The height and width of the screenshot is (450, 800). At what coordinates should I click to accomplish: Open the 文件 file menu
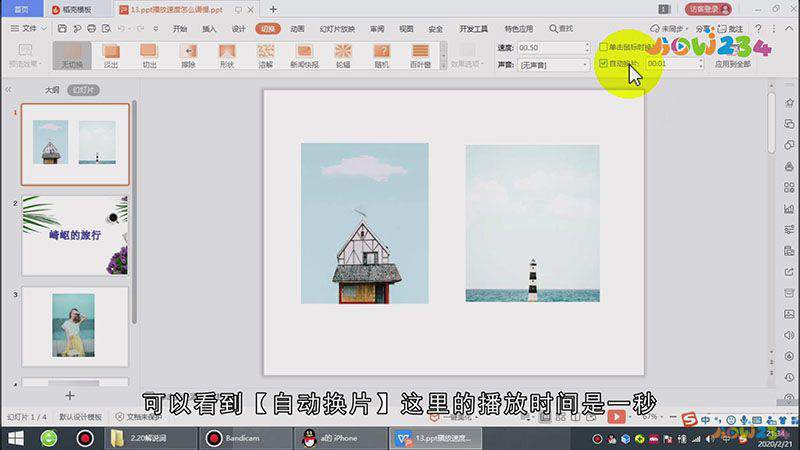click(29, 29)
